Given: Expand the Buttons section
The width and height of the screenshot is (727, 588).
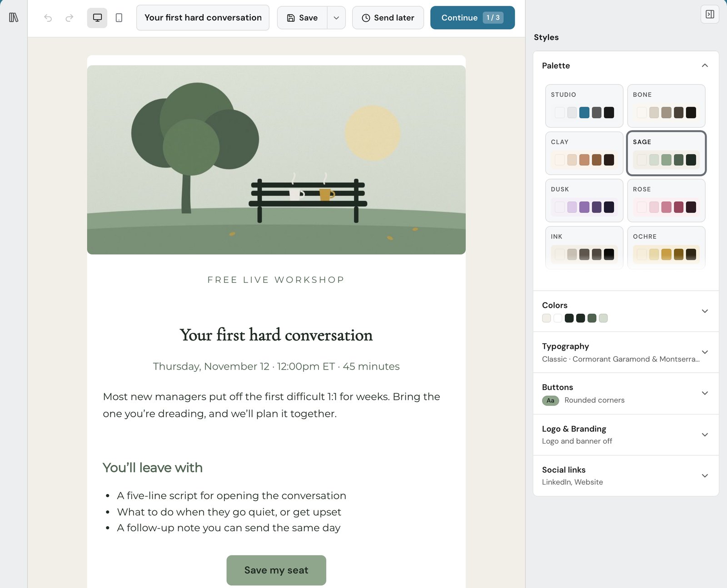Looking at the screenshot, I should tap(626, 393).
